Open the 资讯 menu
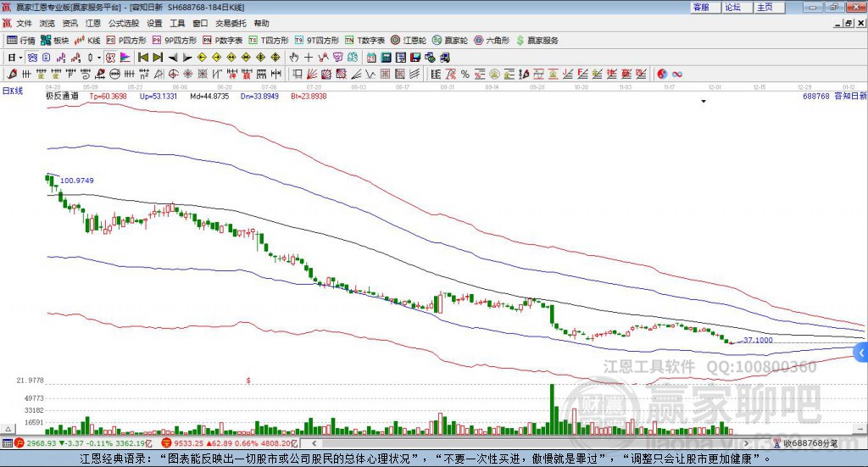The height and width of the screenshot is (467, 868). 70,23
